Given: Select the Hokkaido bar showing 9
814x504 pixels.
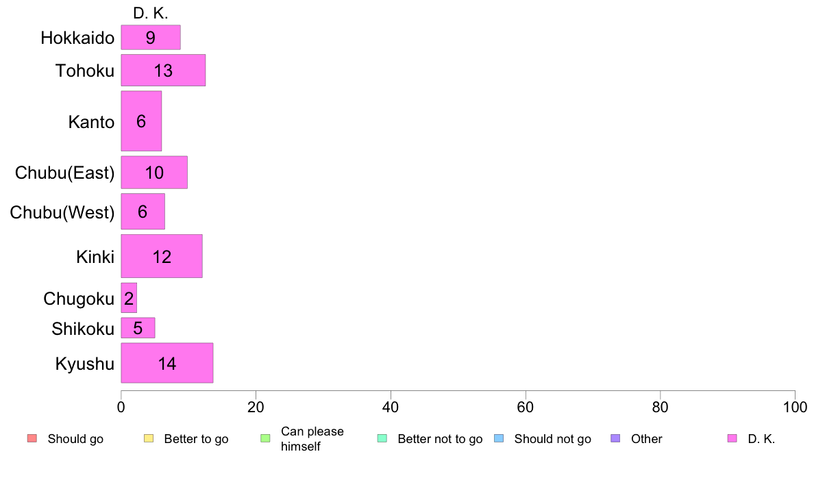Looking at the screenshot, I should pos(151,38).
